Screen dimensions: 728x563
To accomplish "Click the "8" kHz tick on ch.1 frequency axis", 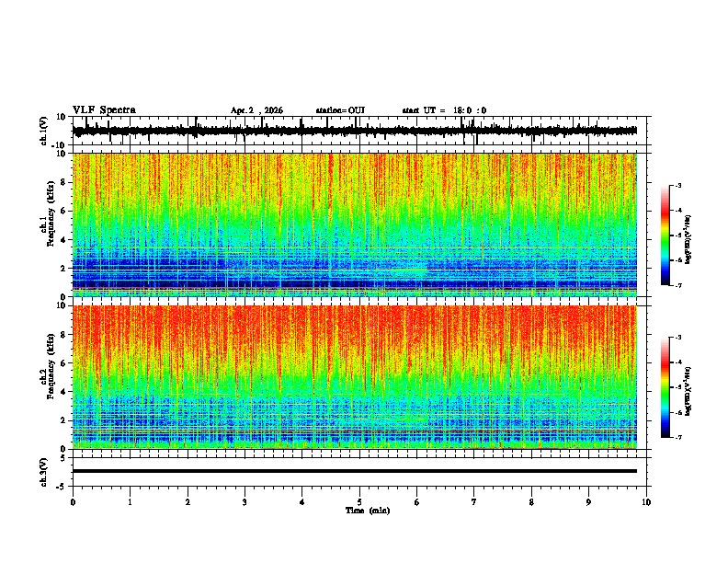I will click(x=64, y=182).
